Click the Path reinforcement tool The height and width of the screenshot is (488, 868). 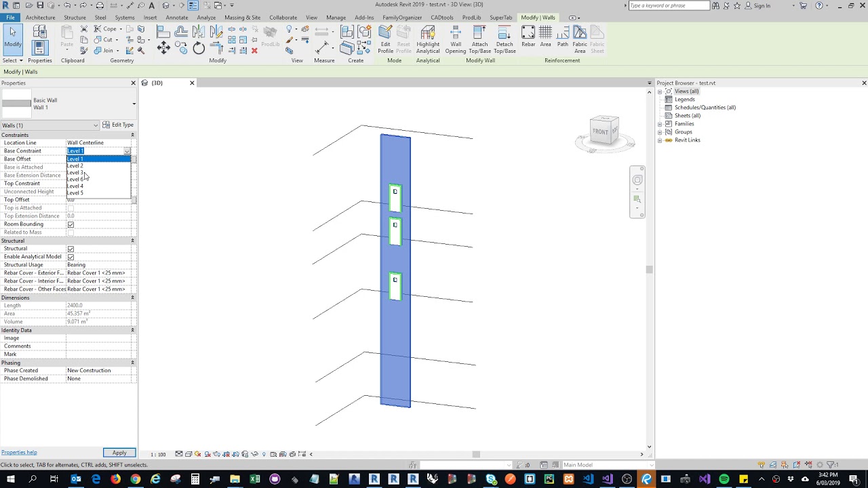(563, 37)
